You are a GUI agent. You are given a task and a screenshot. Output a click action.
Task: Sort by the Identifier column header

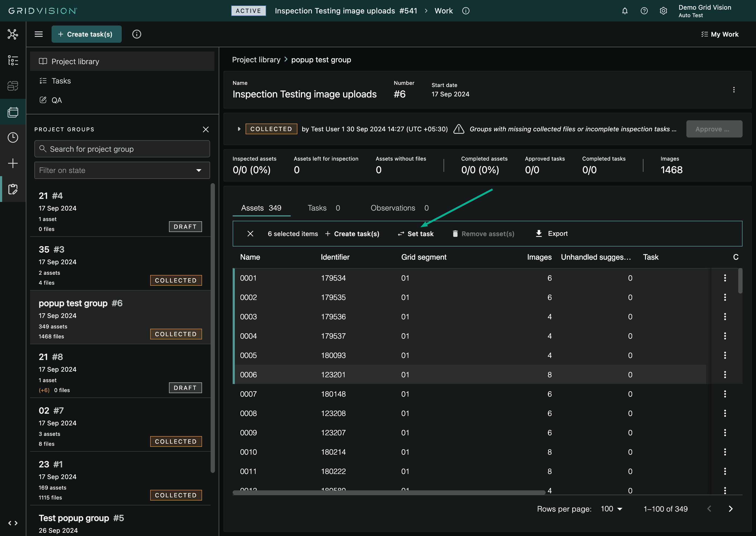[x=335, y=257]
